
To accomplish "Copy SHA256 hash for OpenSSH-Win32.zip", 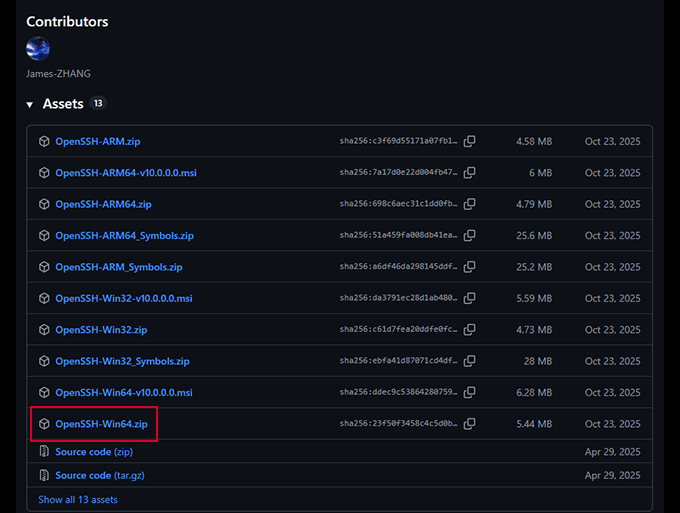I will pyautogui.click(x=469, y=330).
